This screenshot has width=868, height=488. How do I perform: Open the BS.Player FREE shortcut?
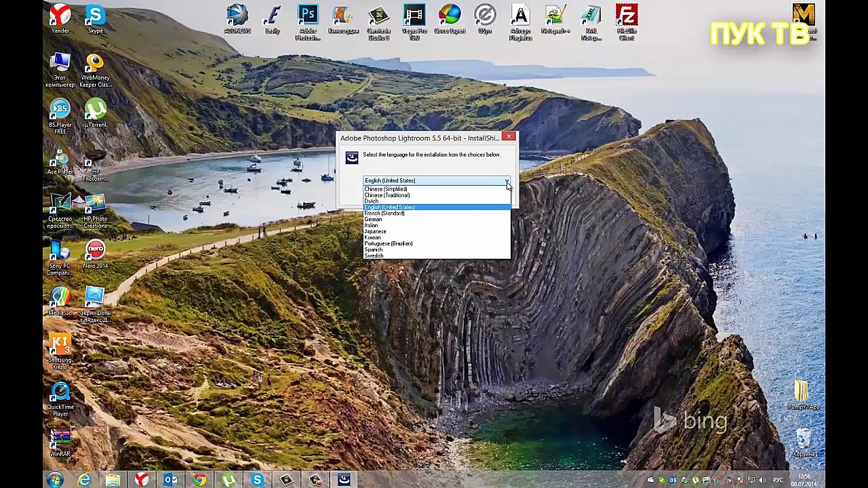coord(60,117)
